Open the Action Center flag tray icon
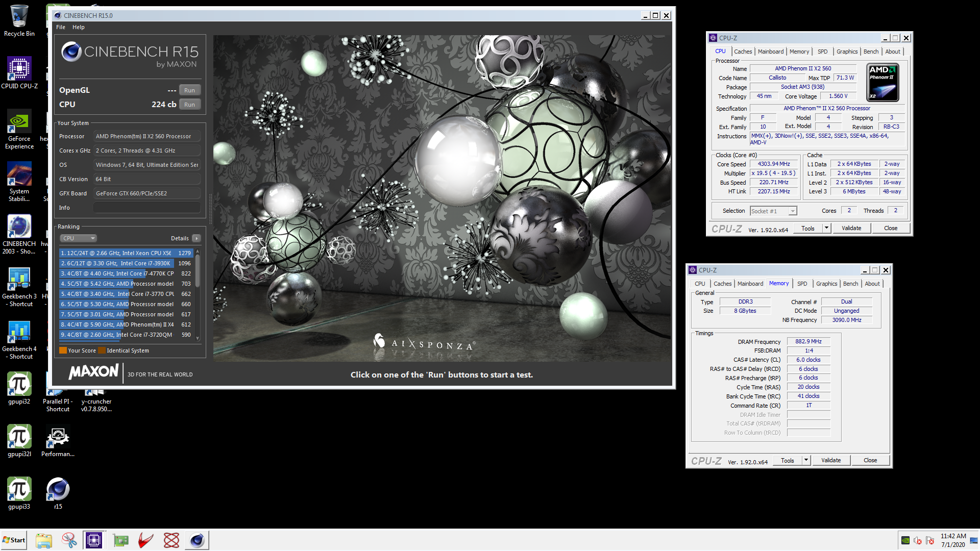 [x=929, y=540]
